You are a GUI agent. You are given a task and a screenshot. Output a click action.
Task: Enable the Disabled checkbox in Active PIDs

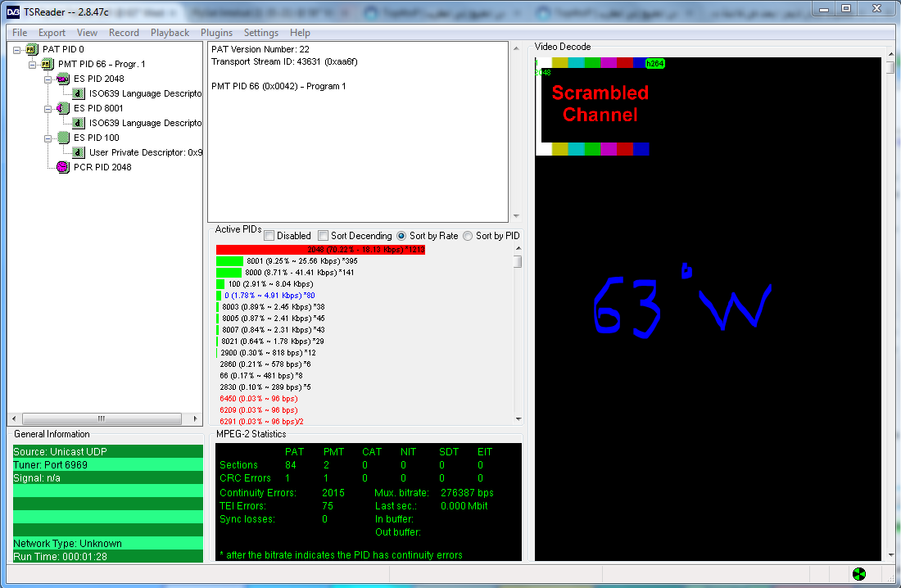tap(269, 236)
